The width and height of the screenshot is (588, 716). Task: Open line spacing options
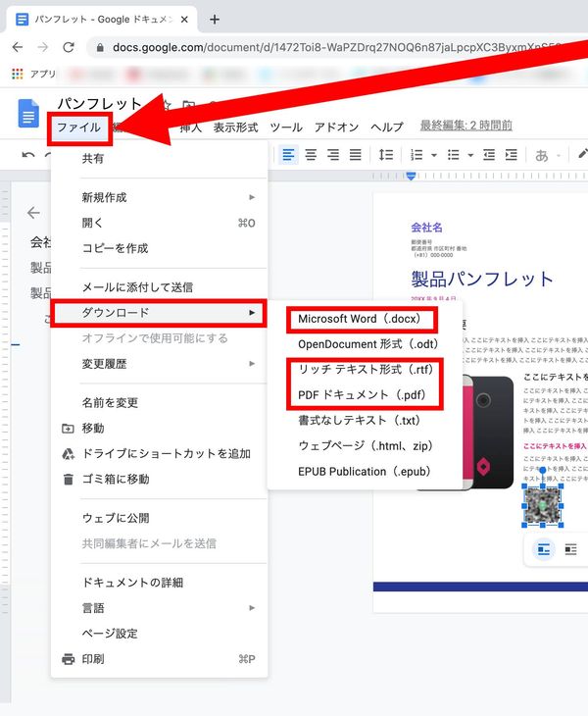386,155
